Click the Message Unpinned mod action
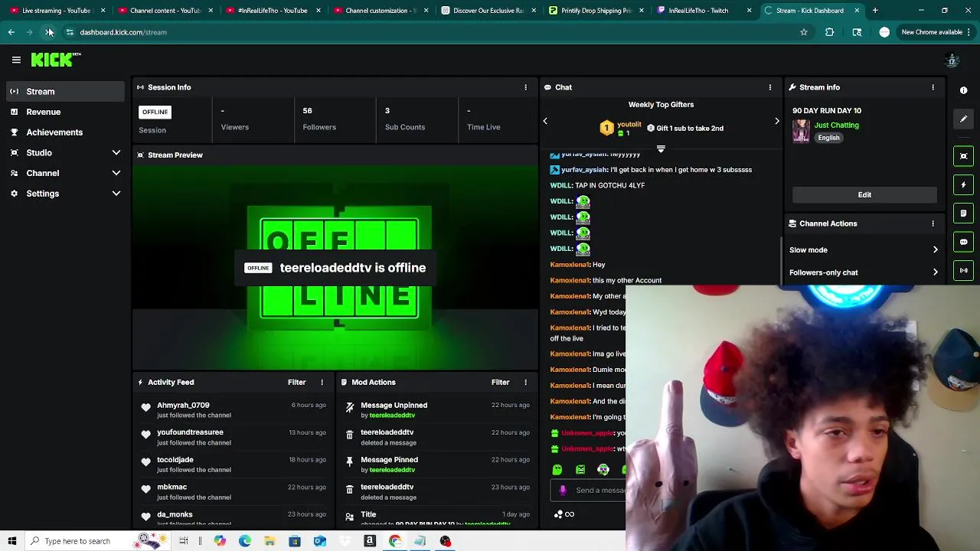The height and width of the screenshot is (551, 980). (394, 405)
